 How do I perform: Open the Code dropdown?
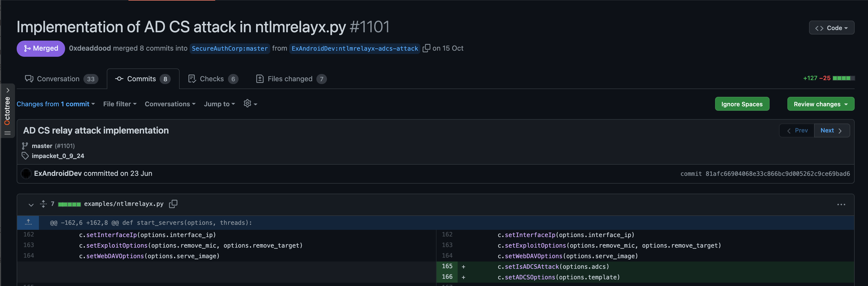831,28
